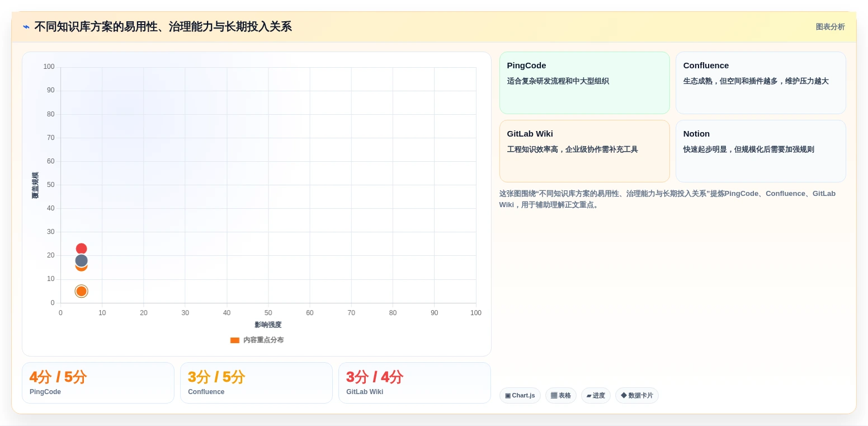Click the Confluence 3分 / 5分 score card
This screenshot has height=426, width=868.
click(x=256, y=383)
